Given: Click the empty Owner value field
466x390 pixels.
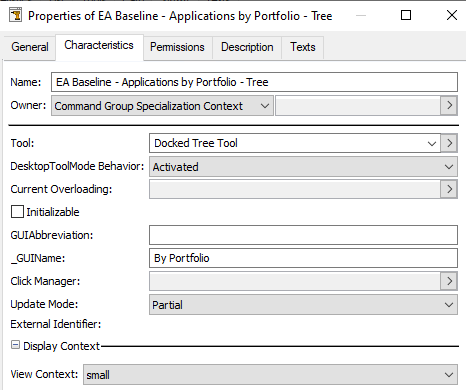Looking at the screenshot, I should click(358, 106).
